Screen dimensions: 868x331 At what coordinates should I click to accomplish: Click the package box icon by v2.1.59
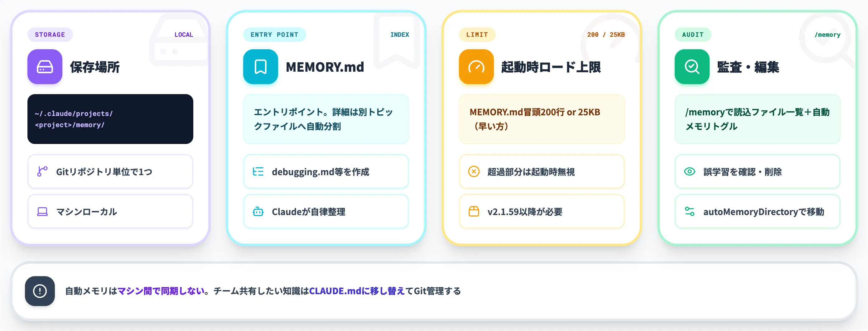coord(474,212)
